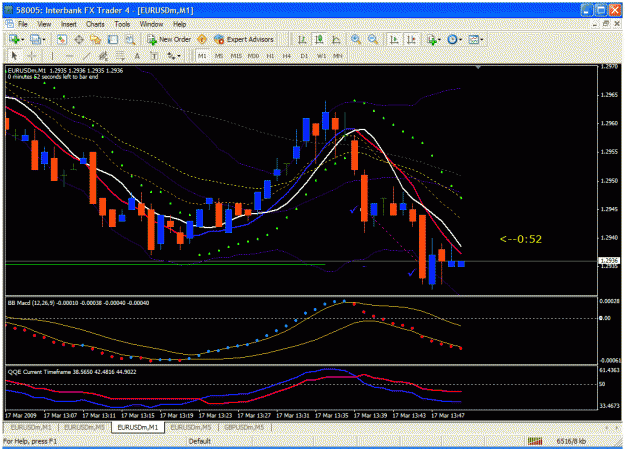Switch timeframe to D1
The width and height of the screenshot is (625, 449).
[x=304, y=56]
